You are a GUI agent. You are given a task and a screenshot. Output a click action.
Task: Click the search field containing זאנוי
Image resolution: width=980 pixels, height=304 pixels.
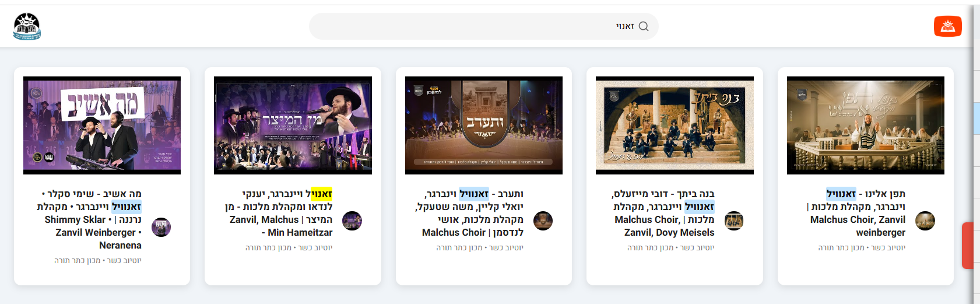tap(484, 26)
